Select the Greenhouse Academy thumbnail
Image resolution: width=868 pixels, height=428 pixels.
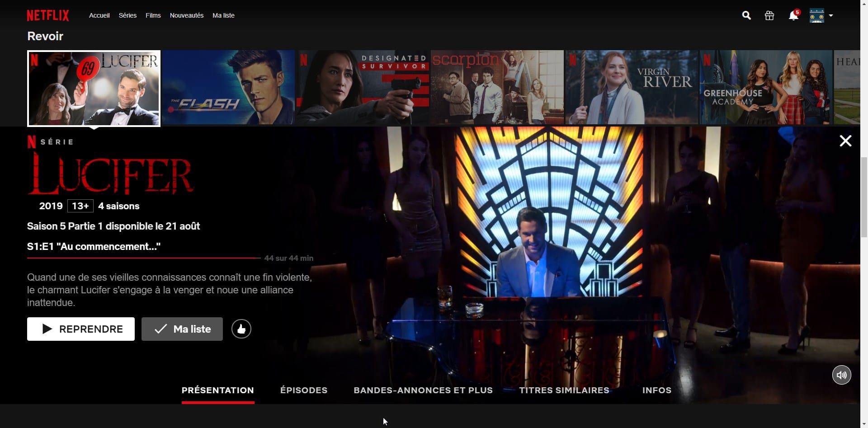[766, 87]
